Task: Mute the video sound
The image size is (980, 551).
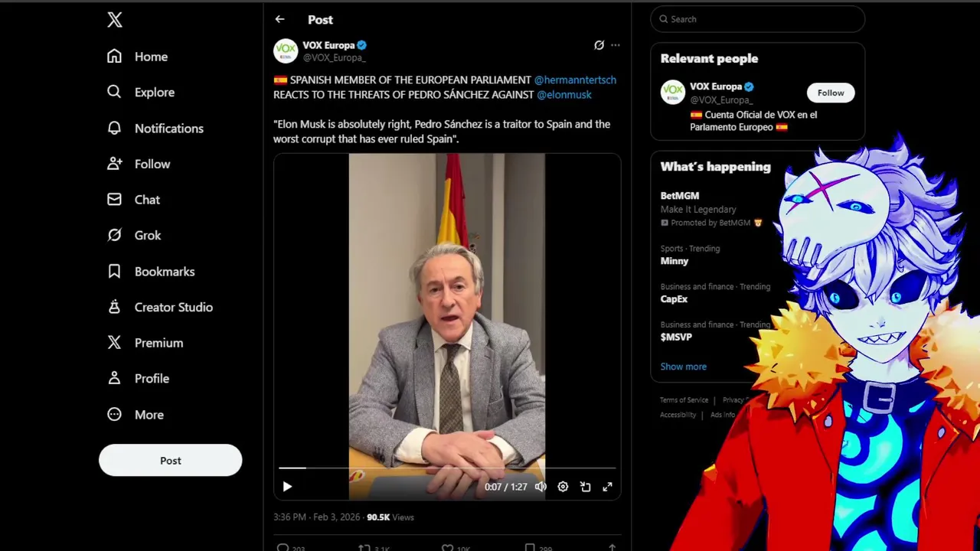Action: click(541, 487)
